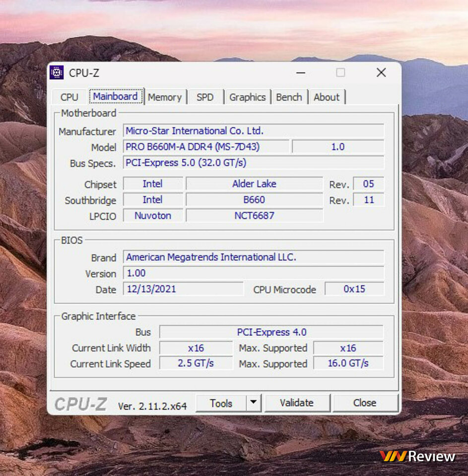The image size is (468, 476).
Task: Open the Tools dropdown arrow
Action: (x=254, y=403)
